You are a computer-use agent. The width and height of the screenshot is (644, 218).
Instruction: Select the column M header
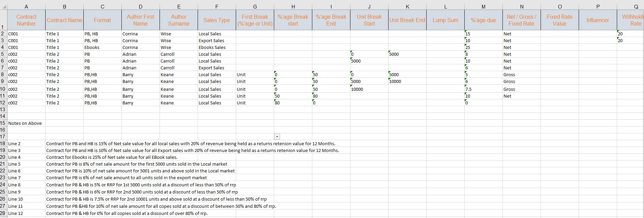click(x=483, y=6)
